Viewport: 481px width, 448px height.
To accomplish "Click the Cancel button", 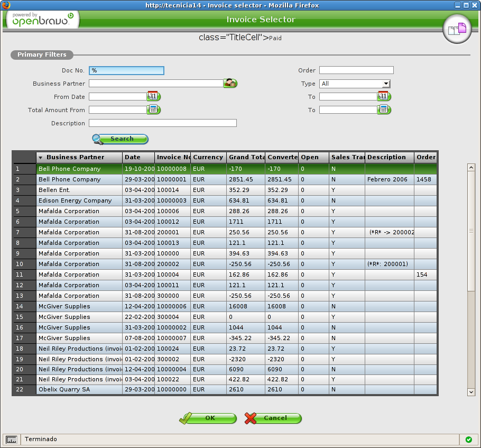I will point(273,418).
